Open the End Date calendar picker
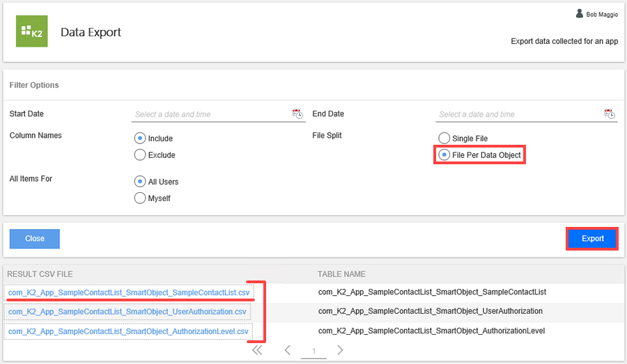The image size is (627, 364). pyautogui.click(x=610, y=113)
